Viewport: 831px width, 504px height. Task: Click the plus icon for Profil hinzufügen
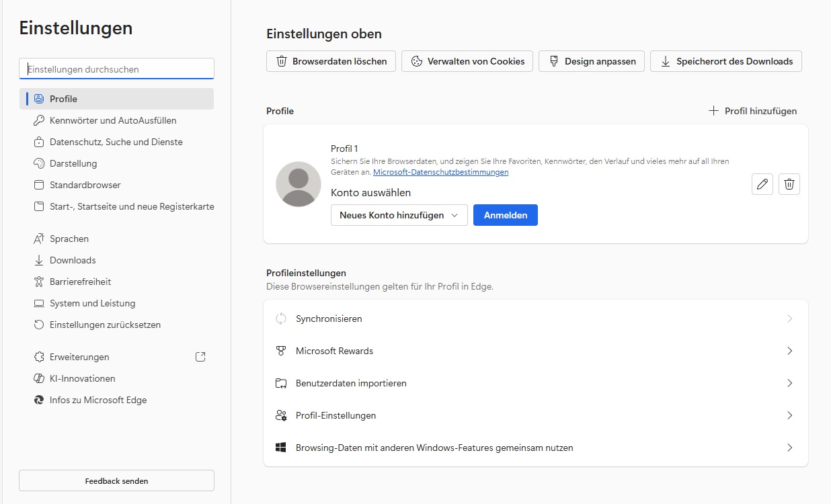point(713,111)
